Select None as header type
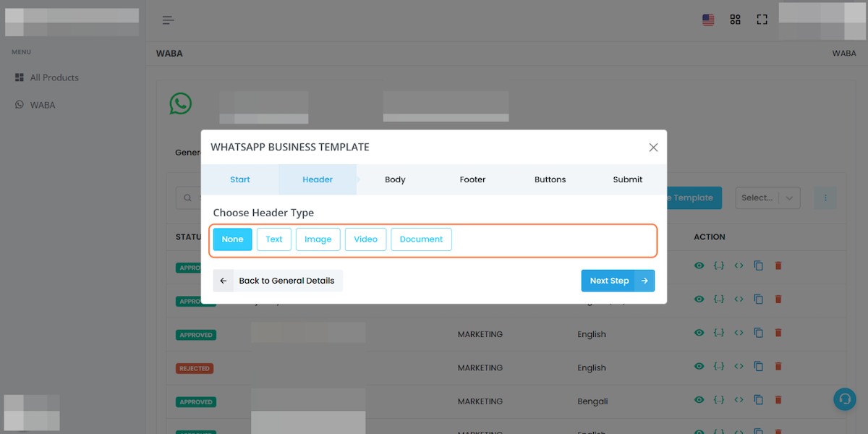This screenshot has width=868, height=434. 232,239
